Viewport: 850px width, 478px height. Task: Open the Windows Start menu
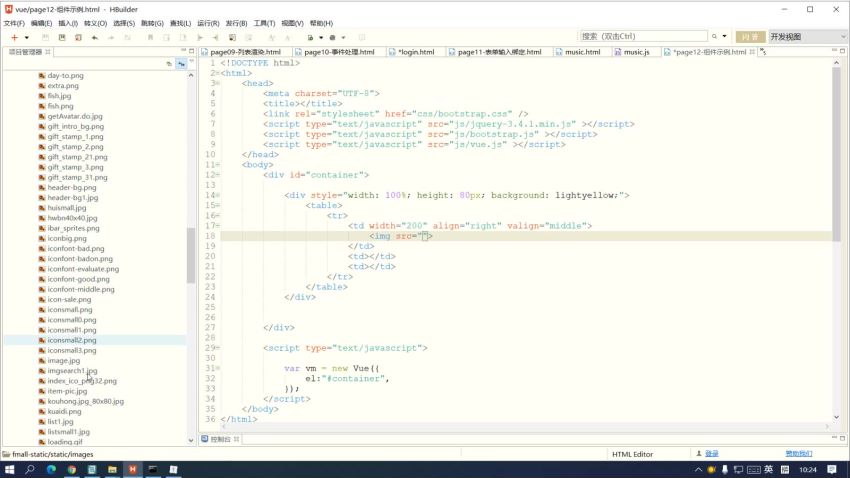9,470
